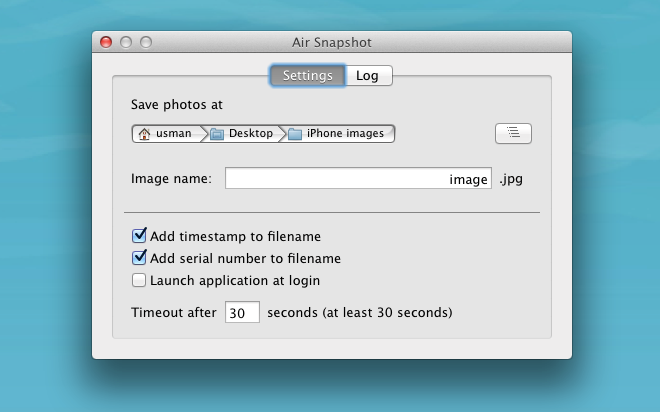The height and width of the screenshot is (412, 660).
Task: Click the Air Snapshot title bar
Action: coord(332,42)
